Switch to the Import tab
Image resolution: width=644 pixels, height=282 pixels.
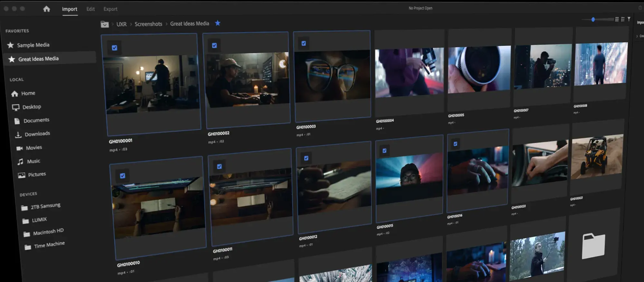[x=70, y=9]
